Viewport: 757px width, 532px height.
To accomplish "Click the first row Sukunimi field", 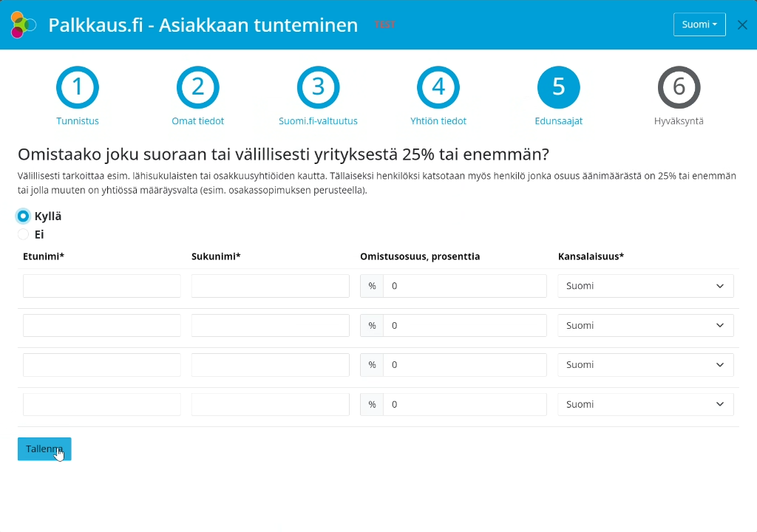I will 270,286.
